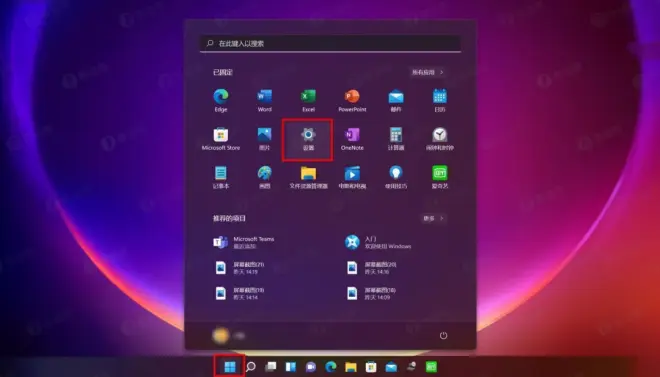
Task: Open the Calculator (计算器) app tile
Action: (396, 139)
